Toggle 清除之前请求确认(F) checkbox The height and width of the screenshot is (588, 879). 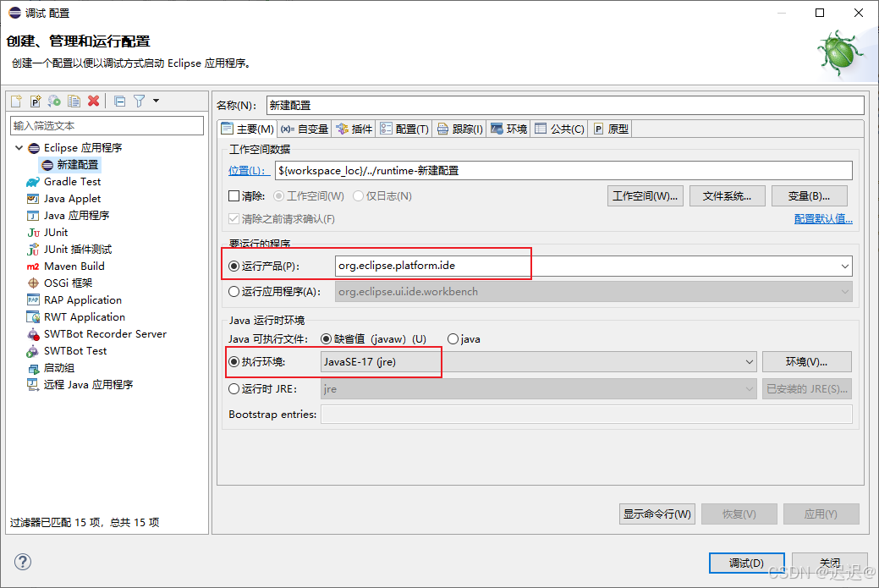[x=233, y=218]
